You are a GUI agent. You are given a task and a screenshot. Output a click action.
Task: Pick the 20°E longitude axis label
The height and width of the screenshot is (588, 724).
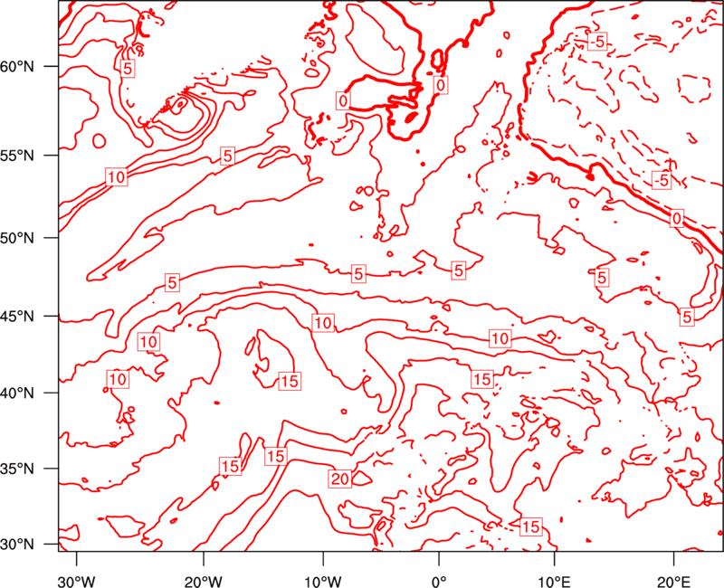tap(673, 581)
